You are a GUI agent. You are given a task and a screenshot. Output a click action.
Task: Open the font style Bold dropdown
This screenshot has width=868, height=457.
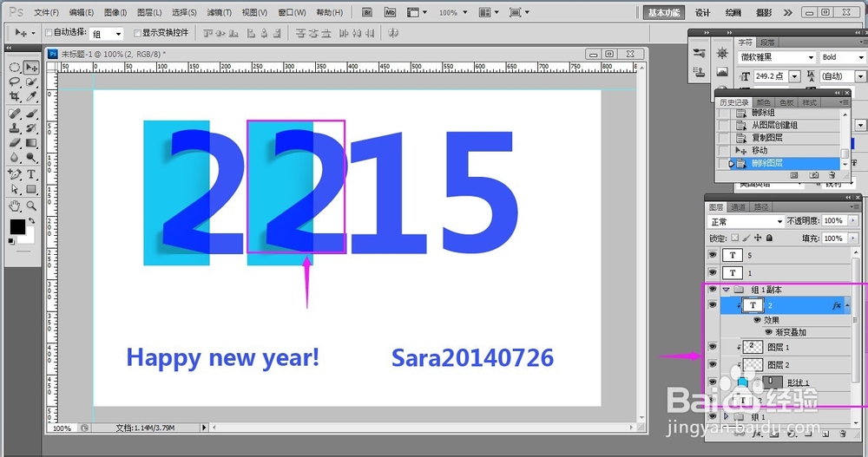[x=843, y=57]
